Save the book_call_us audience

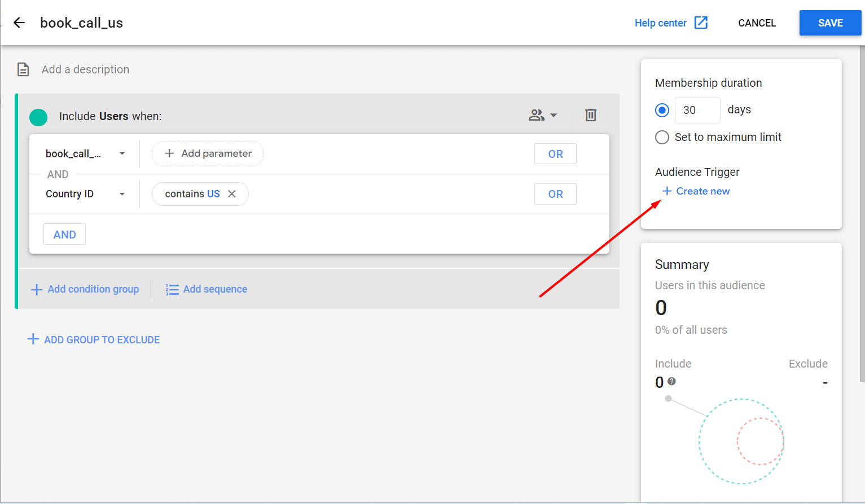(830, 23)
